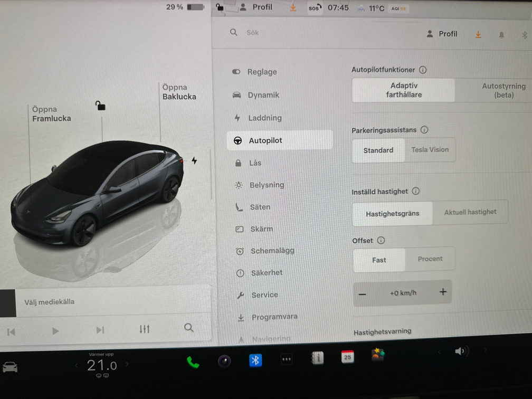
Task: Open the Laddning settings menu
Action: 264,118
